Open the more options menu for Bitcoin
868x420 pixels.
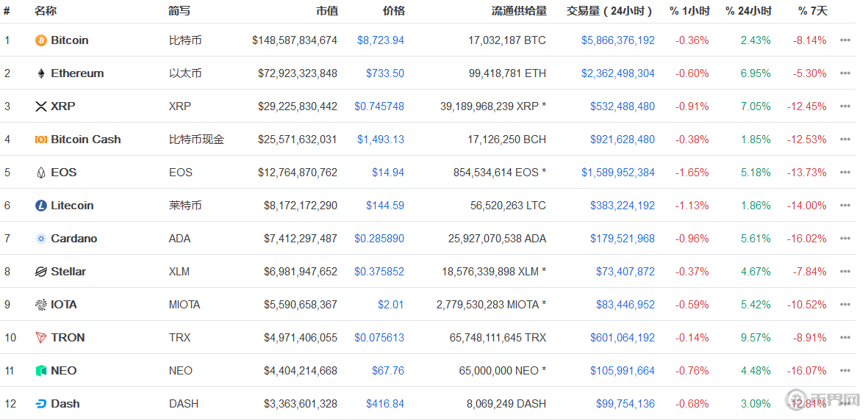point(844,40)
